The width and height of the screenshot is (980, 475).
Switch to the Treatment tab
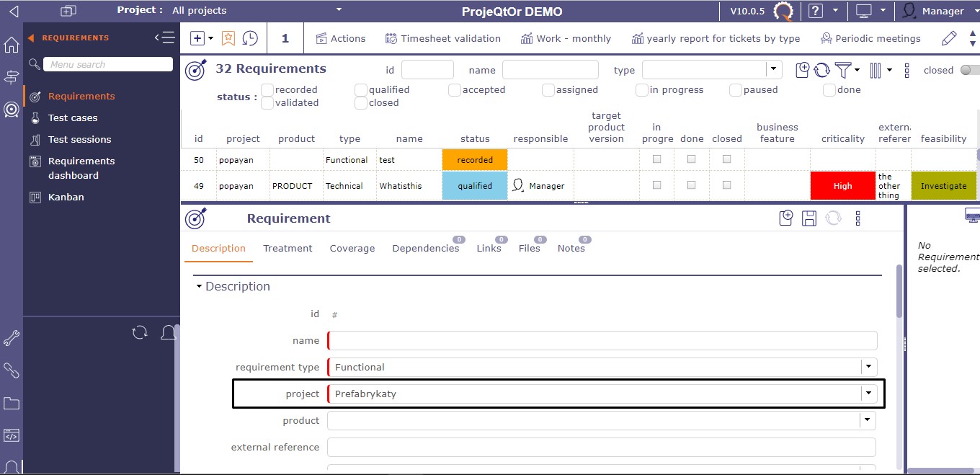(288, 248)
